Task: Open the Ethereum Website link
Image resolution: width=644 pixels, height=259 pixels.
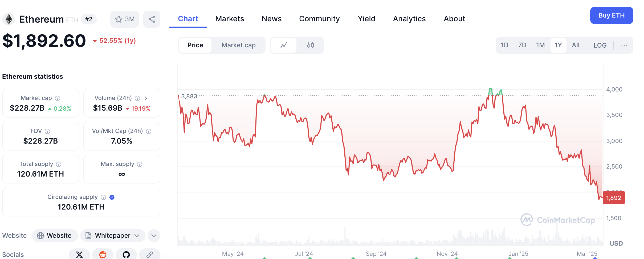Action: click(55, 236)
